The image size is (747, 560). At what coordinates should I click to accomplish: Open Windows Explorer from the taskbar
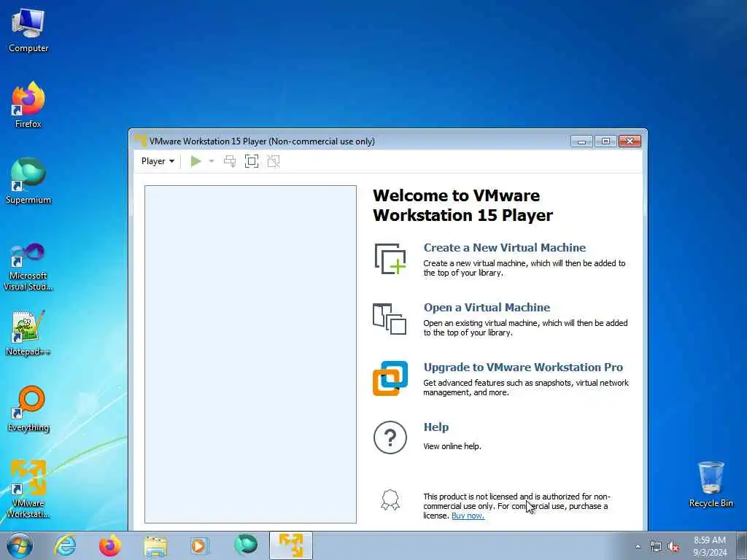click(155, 545)
